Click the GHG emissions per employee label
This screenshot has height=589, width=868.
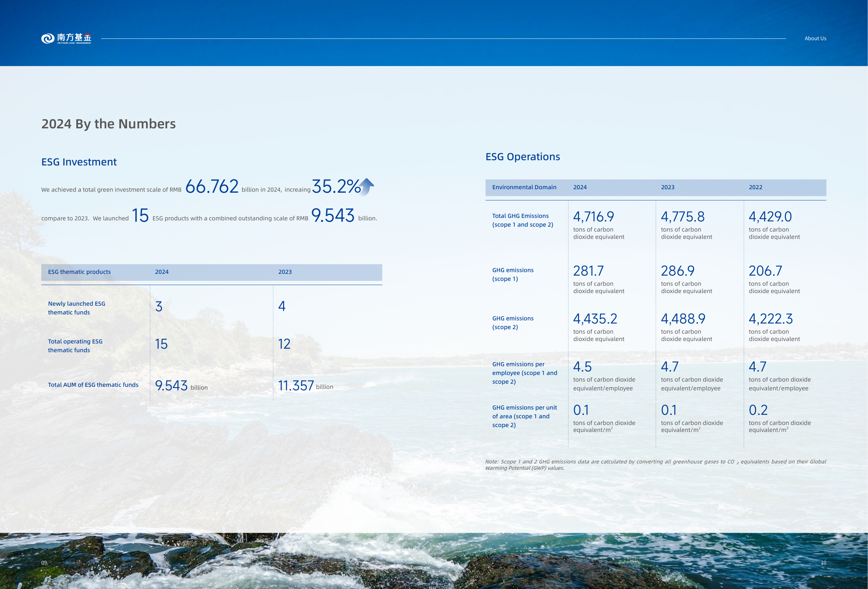click(524, 373)
